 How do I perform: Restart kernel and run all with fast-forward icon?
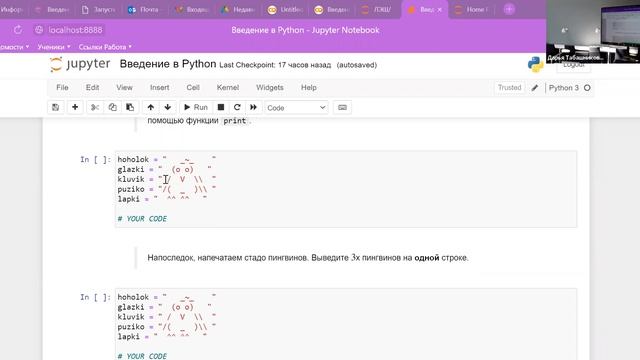(253, 107)
